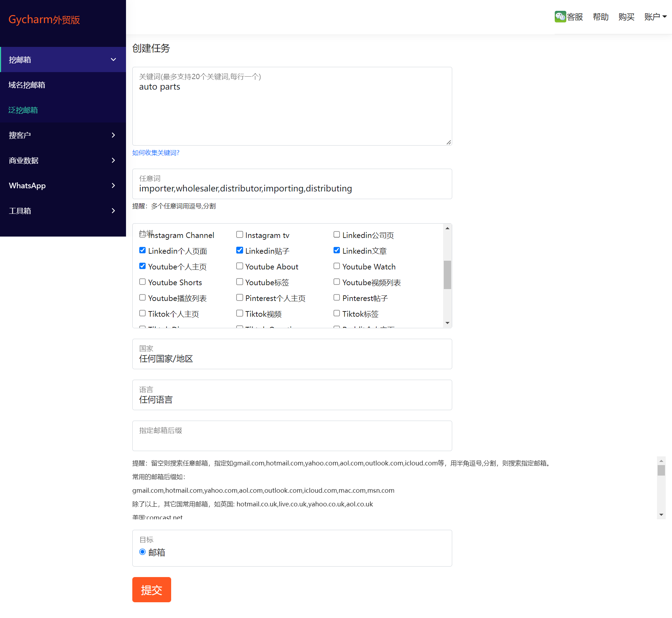
Task: Open the 账户 account dropdown
Action: point(655,17)
